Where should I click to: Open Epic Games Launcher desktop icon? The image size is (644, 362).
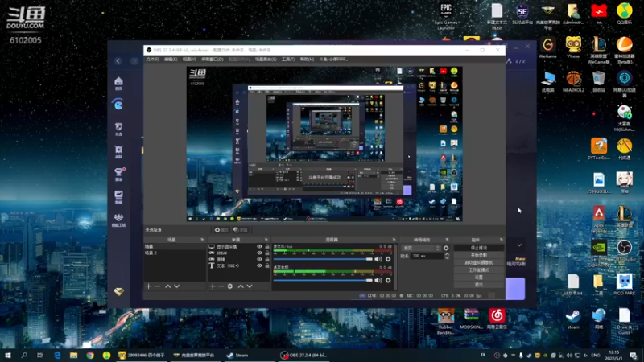pos(446,16)
